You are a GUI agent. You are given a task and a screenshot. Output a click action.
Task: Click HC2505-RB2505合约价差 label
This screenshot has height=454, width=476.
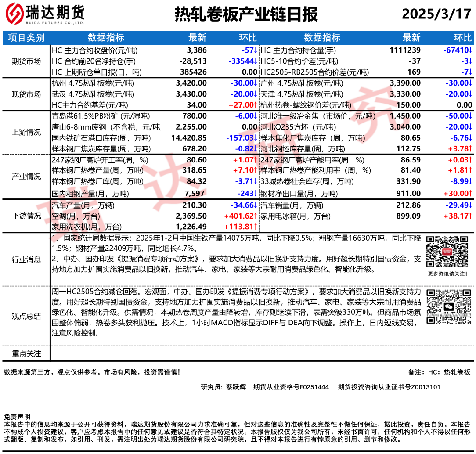click(x=315, y=72)
